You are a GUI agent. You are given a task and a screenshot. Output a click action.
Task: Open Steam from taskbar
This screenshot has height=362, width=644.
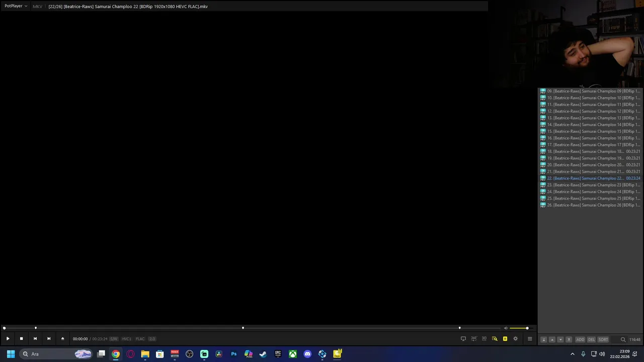(x=263, y=354)
